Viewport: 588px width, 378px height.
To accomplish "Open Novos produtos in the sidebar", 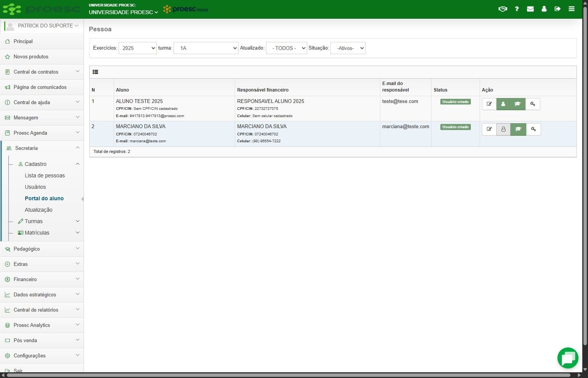I will click(x=42, y=56).
